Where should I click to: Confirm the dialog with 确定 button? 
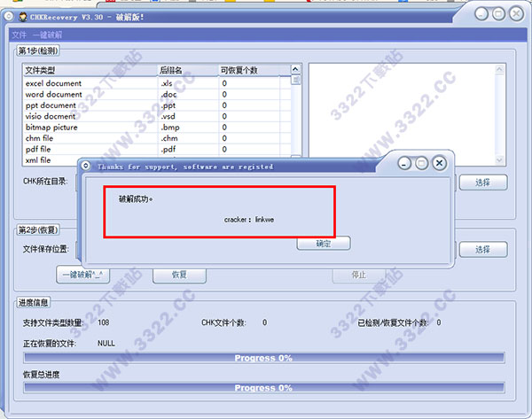point(324,244)
